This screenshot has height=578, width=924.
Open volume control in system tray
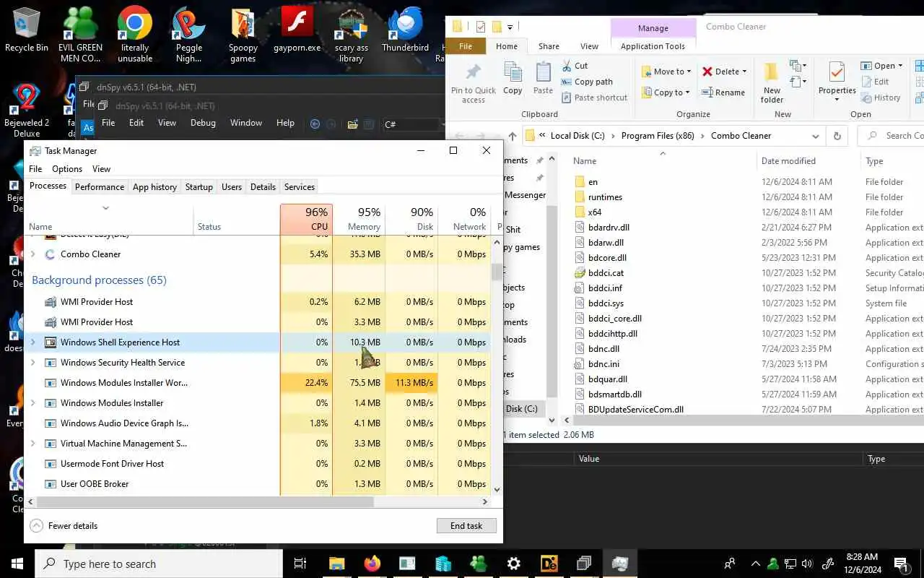click(807, 564)
